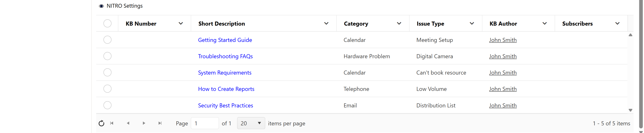The width and height of the screenshot is (644, 133).
Task: Go to the last page icon
Action: [160, 123]
